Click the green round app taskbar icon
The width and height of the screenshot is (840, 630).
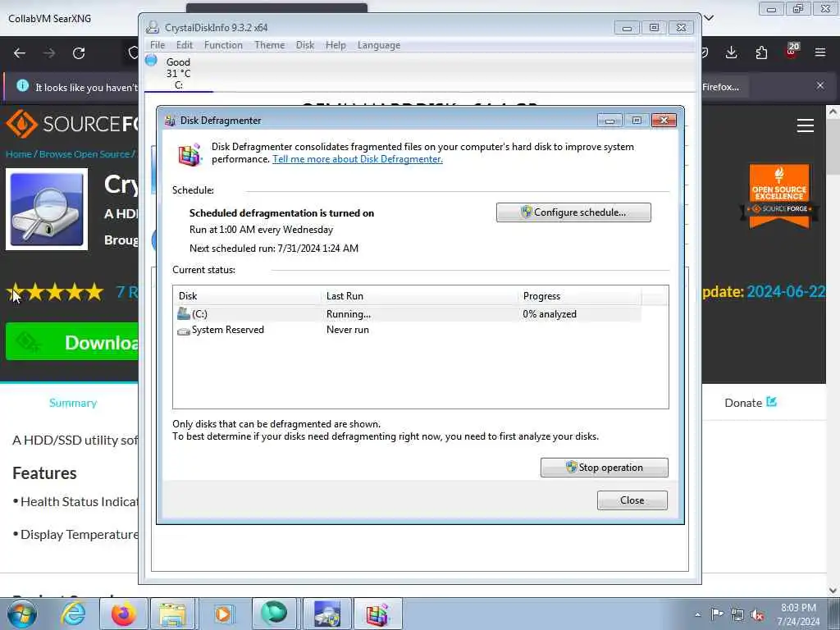pyautogui.click(x=274, y=614)
